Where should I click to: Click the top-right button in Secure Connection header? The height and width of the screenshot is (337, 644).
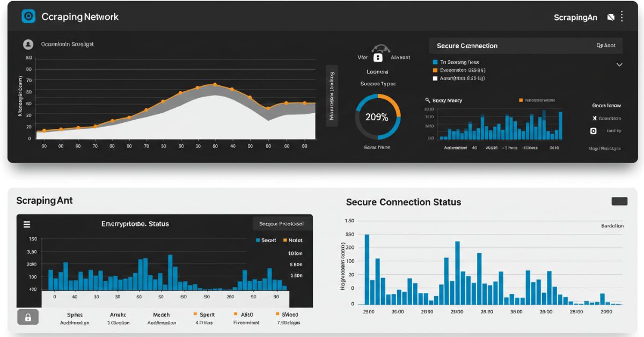click(605, 46)
